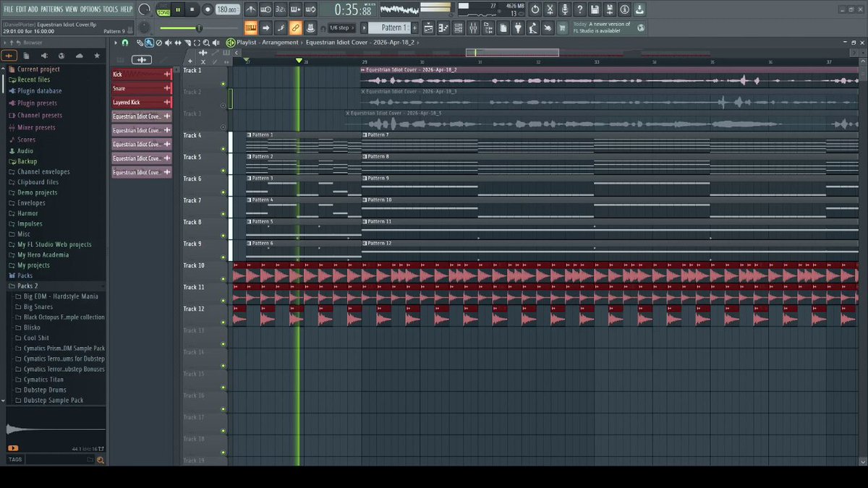Open the mixer window from toolbar
Viewport: 868px width, 488px height.
pos(473,28)
